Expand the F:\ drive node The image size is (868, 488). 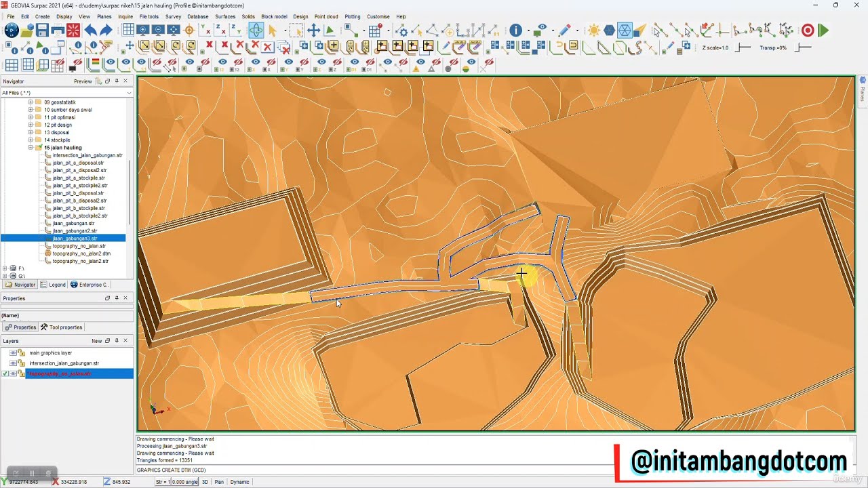click(5, 269)
